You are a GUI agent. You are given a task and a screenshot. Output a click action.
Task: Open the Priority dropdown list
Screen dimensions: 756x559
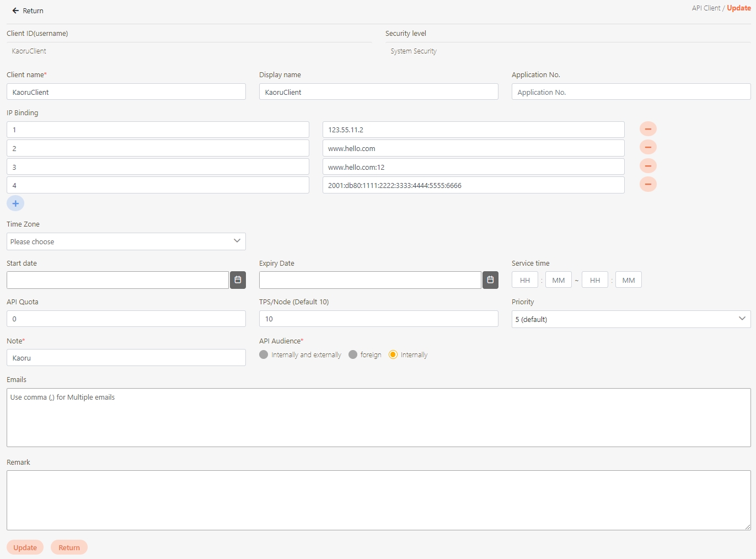click(631, 319)
